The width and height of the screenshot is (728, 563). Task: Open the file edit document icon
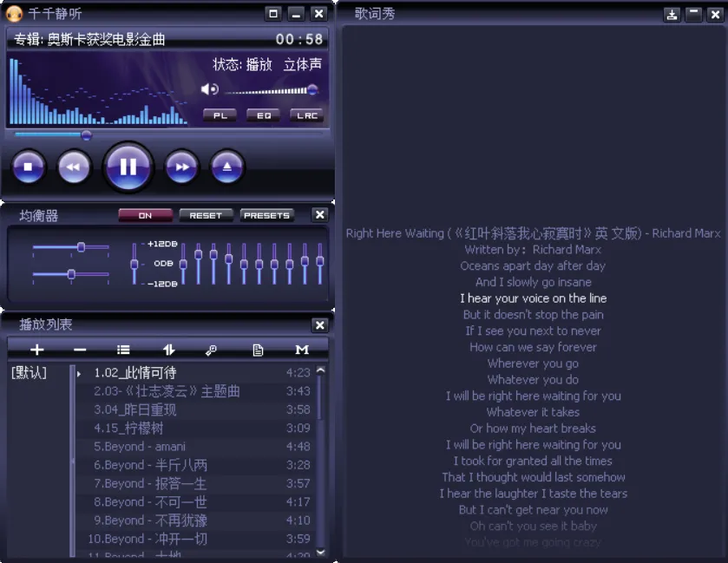point(258,350)
